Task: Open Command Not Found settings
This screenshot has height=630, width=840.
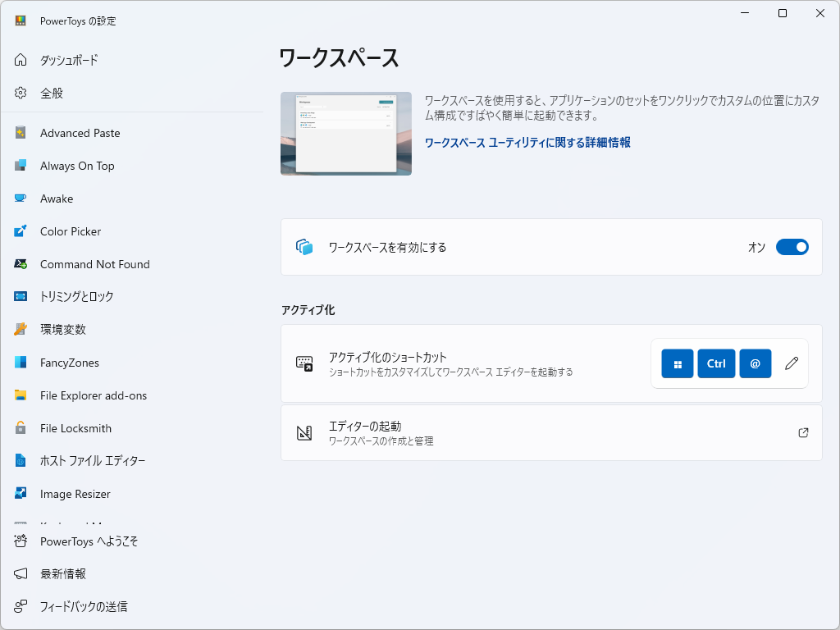Action: [x=94, y=264]
